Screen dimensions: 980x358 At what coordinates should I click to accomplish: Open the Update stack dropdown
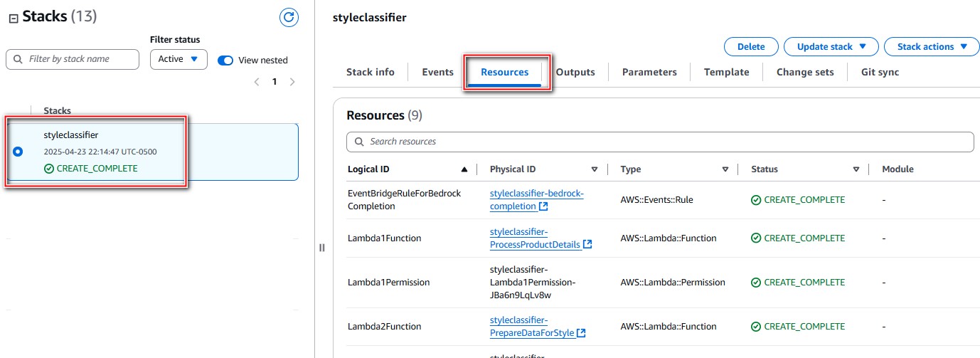click(x=831, y=46)
